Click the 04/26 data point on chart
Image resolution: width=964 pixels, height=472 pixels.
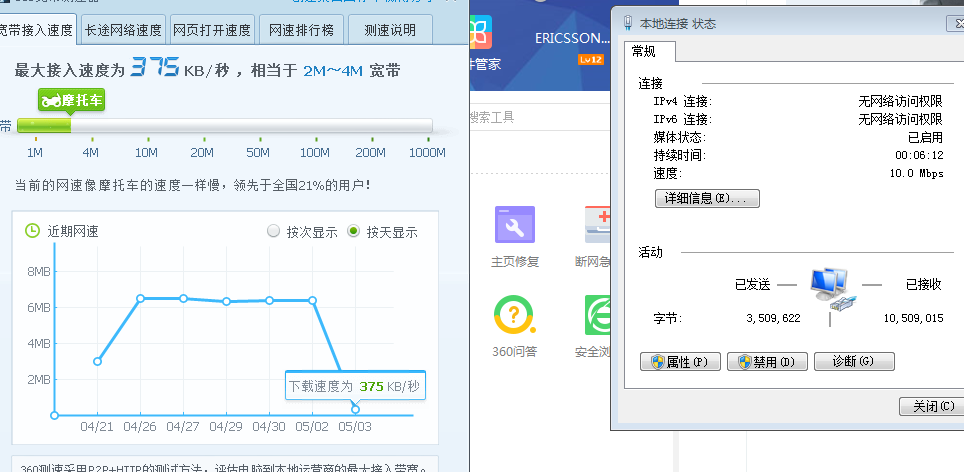coord(140,298)
